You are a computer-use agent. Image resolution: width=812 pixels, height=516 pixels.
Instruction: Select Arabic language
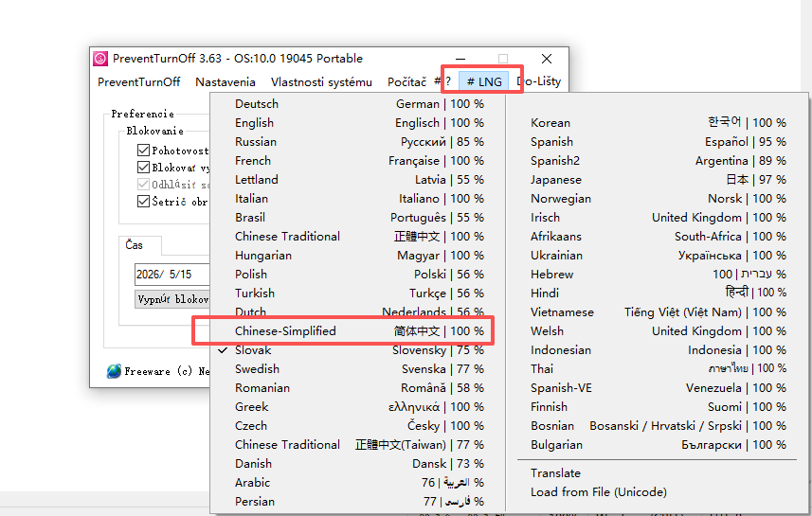357,482
